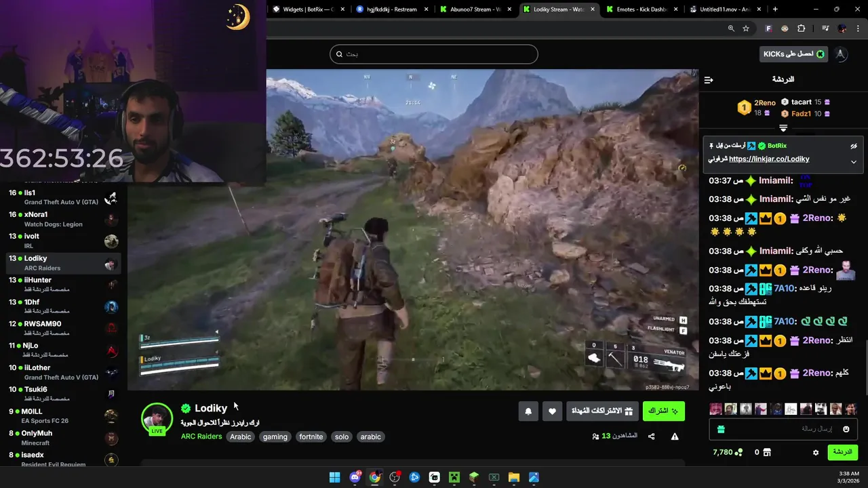
Task: Click the ARC Raiders category link
Action: (201, 437)
